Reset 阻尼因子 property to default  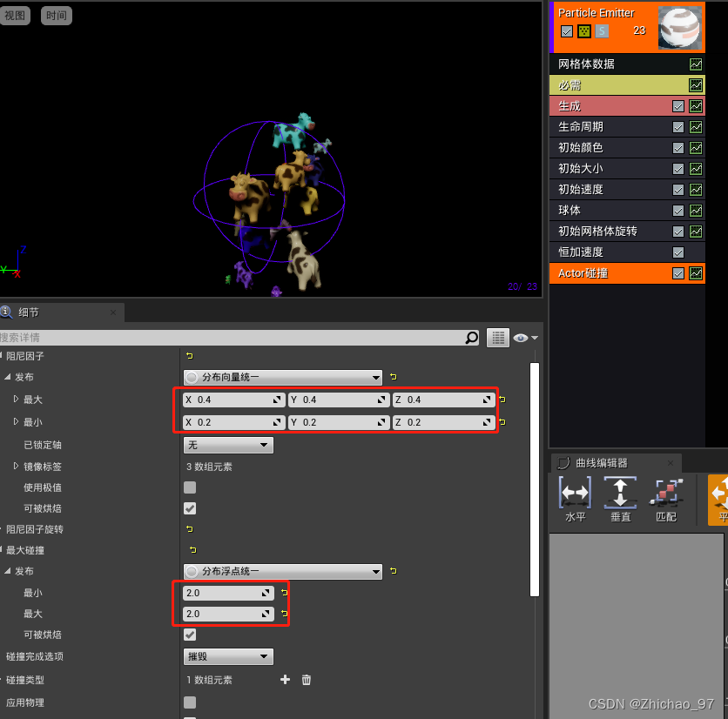click(190, 356)
